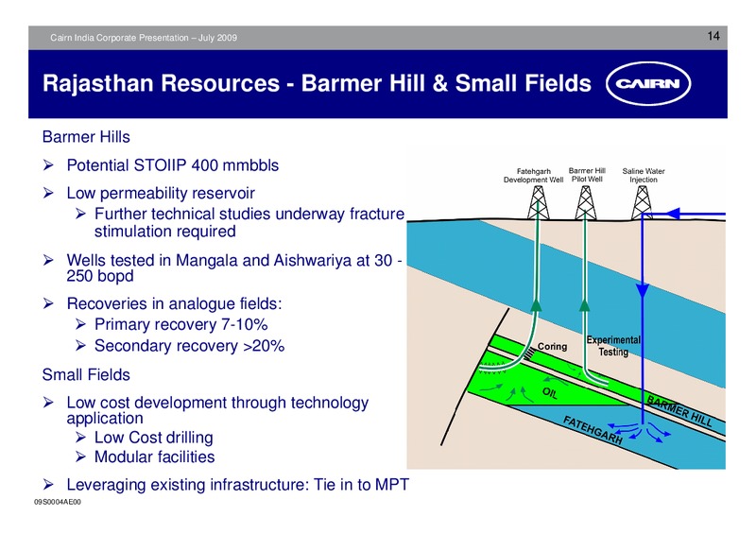Click the FATEHGARH formation label

(593, 430)
